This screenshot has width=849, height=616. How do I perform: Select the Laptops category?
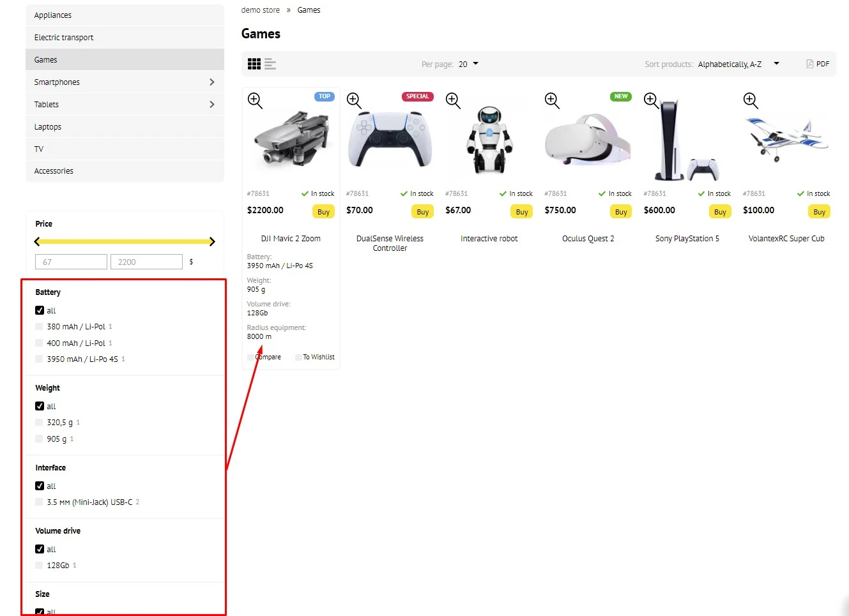pos(47,126)
